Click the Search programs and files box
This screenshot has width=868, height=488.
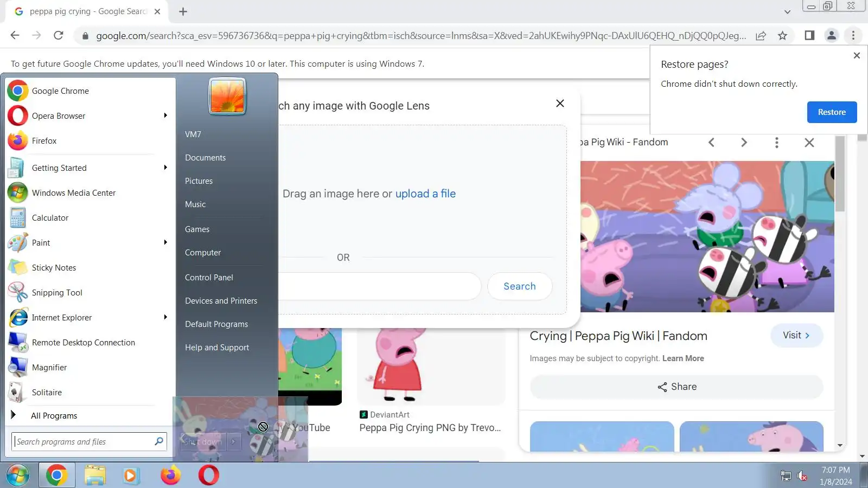pyautogui.click(x=88, y=442)
